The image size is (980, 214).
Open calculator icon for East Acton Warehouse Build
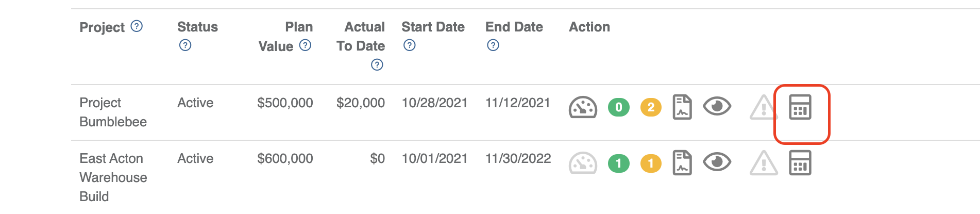click(800, 162)
